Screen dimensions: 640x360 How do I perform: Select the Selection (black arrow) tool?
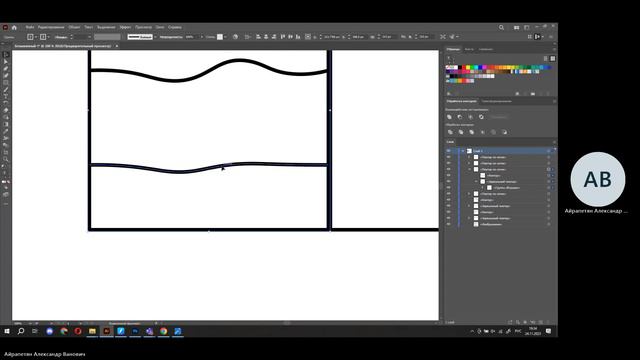pyautogui.click(x=6, y=54)
